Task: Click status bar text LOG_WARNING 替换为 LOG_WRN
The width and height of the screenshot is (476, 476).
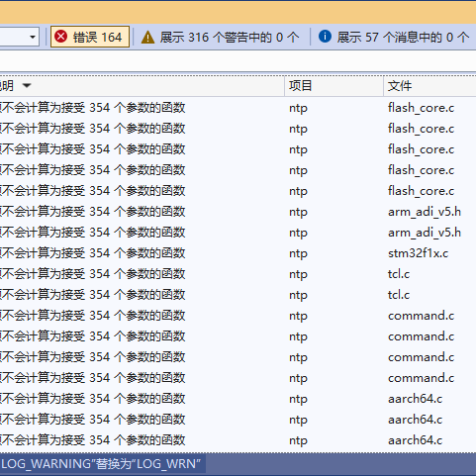Action: point(100,464)
